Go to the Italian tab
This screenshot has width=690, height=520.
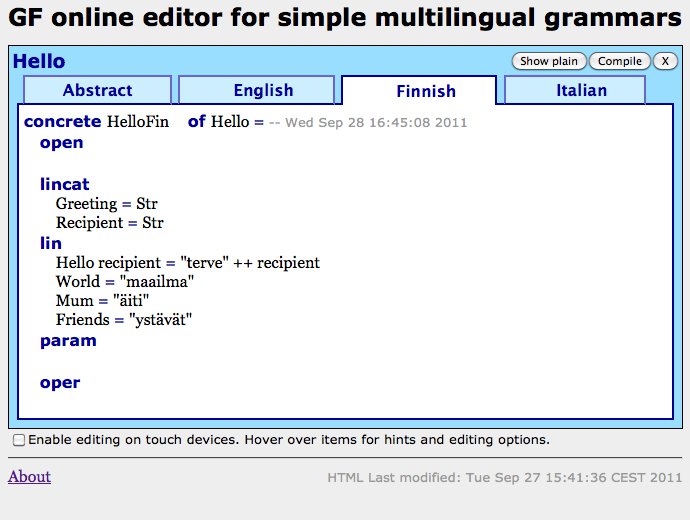pos(581,90)
